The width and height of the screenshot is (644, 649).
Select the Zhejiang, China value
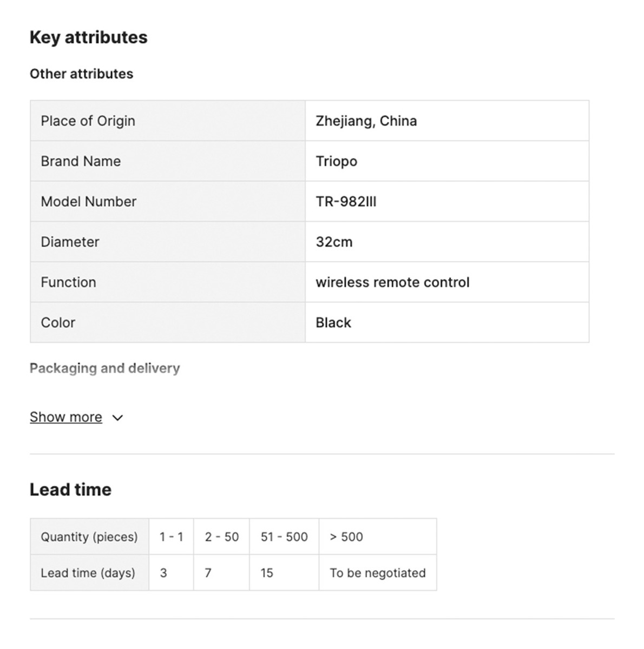click(x=366, y=121)
